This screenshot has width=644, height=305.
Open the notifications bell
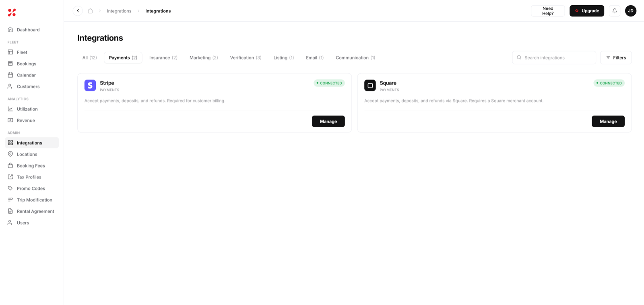(615, 11)
